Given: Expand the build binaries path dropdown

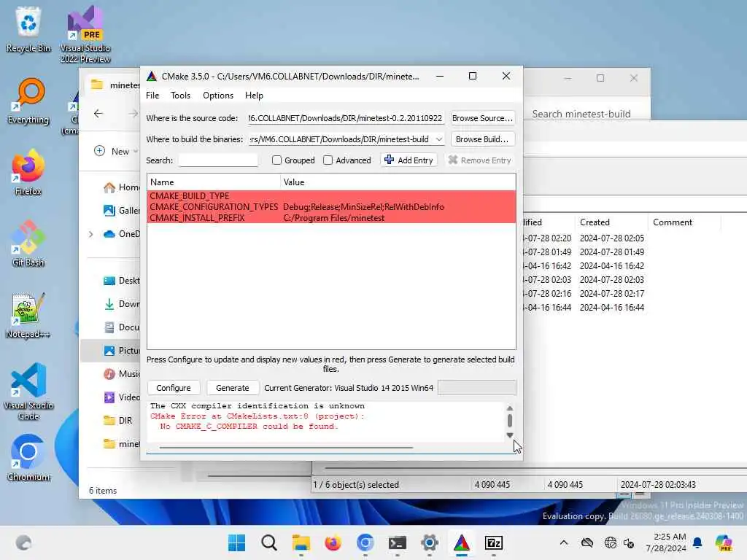Looking at the screenshot, I should coord(438,139).
